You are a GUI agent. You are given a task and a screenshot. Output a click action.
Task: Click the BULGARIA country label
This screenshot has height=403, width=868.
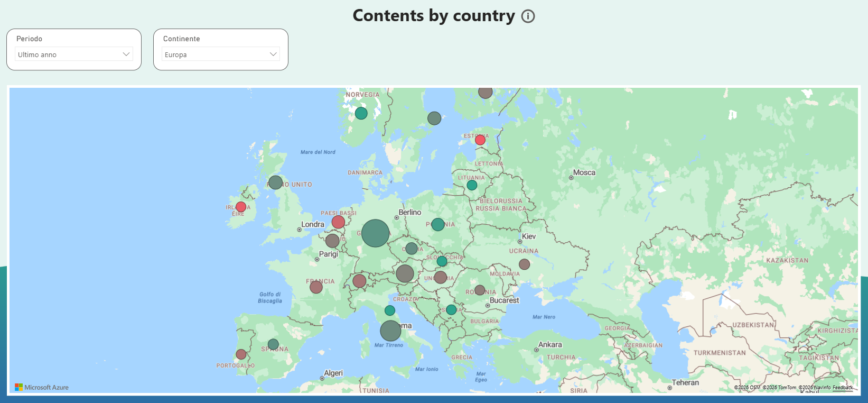pyautogui.click(x=484, y=321)
